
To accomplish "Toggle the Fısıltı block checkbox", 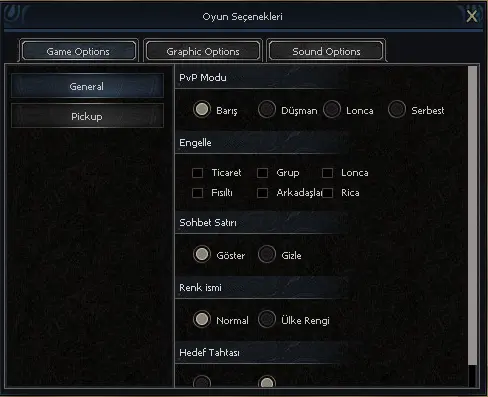I will [x=197, y=193].
